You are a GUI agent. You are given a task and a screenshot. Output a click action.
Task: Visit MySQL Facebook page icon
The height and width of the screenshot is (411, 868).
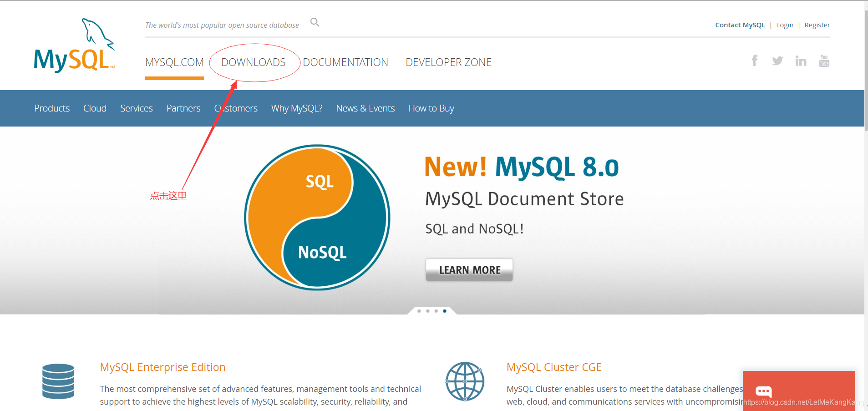[x=755, y=61]
